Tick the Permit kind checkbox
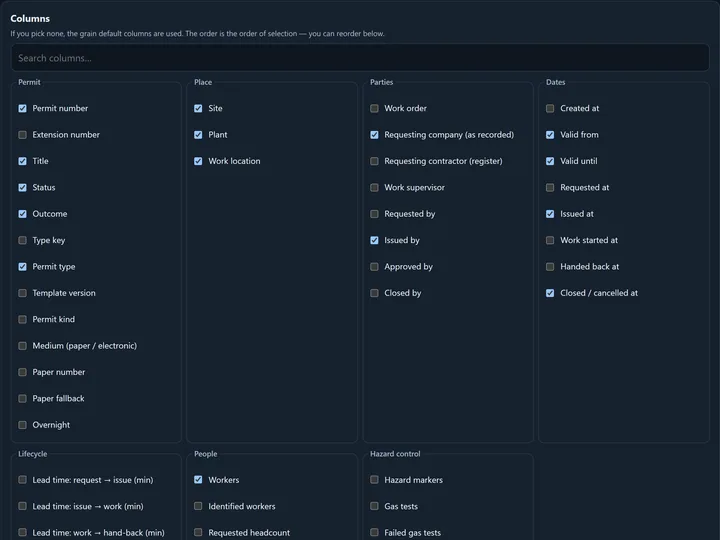The image size is (720, 540). tap(22, 319)
